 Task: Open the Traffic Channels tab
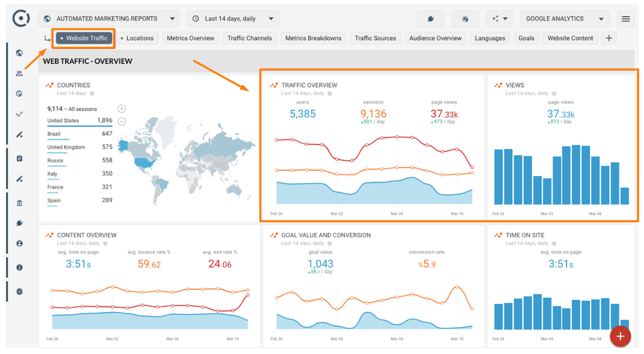tap(250, 38)
